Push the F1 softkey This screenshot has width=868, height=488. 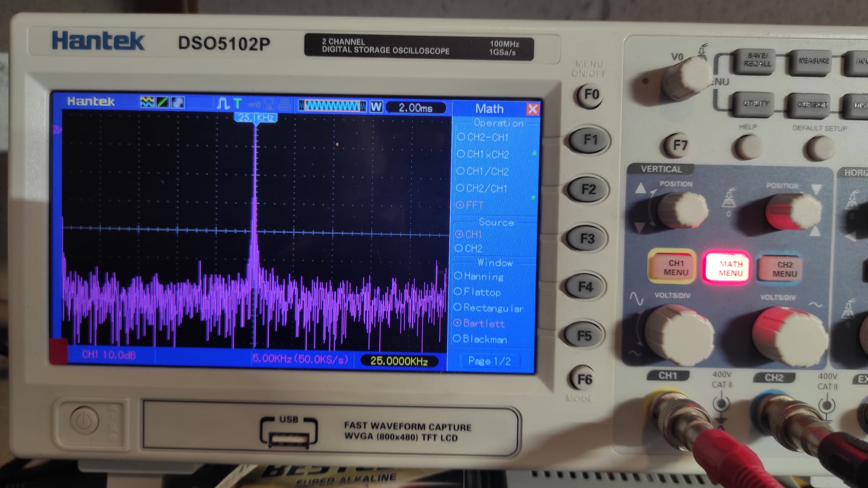pos(589,140)
